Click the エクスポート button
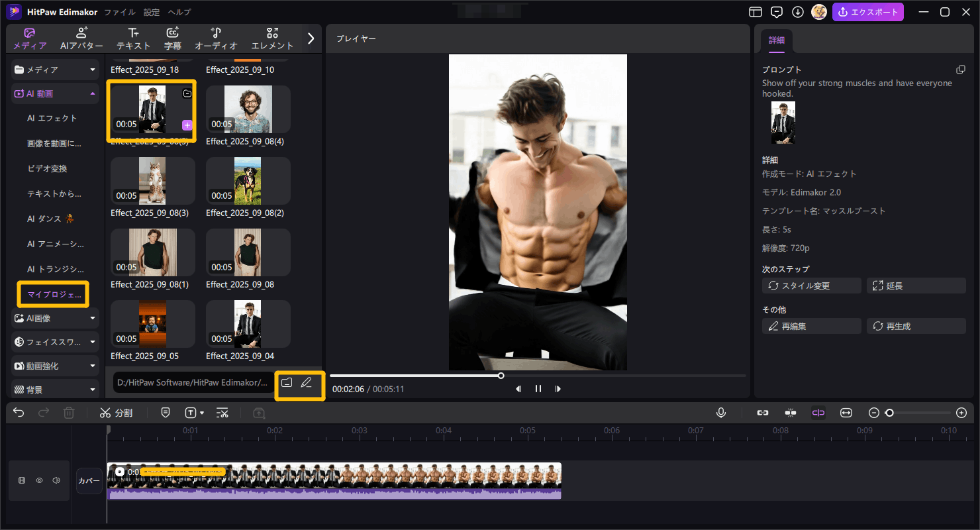The width and height of the screenshot is (980, 530). click(x=867, y=12)
